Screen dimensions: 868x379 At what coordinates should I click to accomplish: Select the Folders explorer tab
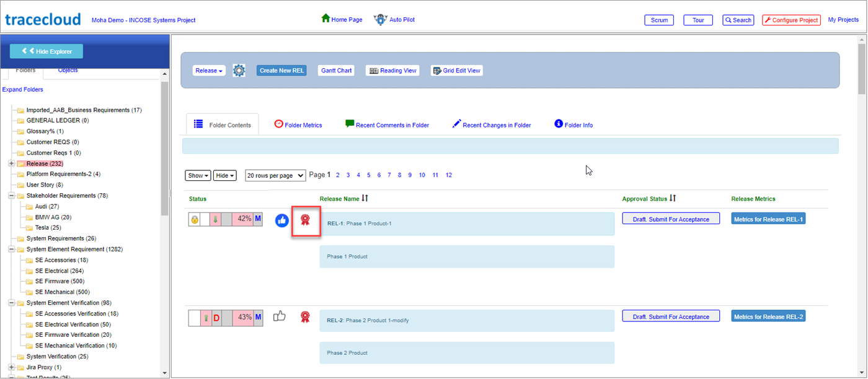(x=25, y=70)
